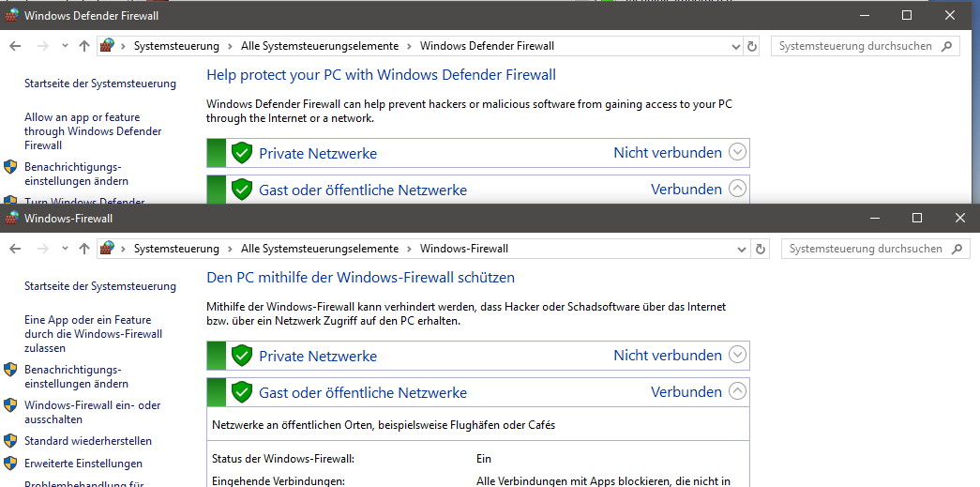Select Alle Systemsteuerungselemente breadcrumb in Windows-Firewall window

pyautogui.click(x=320, y=248)
